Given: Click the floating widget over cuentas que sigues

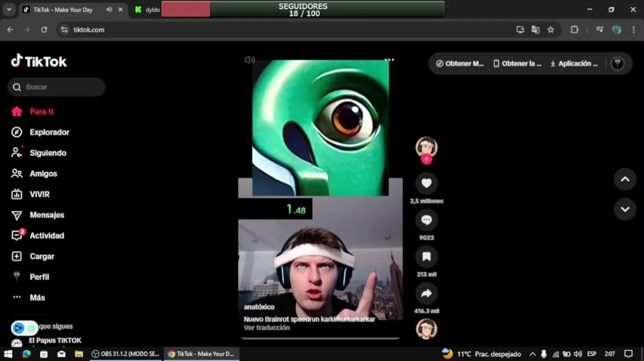Looking at the screenshot, I should coord(24,328).
